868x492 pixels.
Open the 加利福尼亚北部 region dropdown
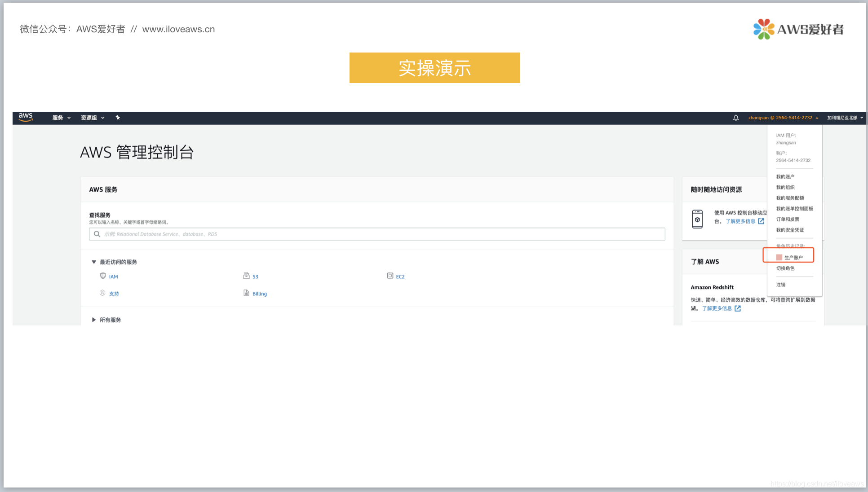(x=845, y=118)
